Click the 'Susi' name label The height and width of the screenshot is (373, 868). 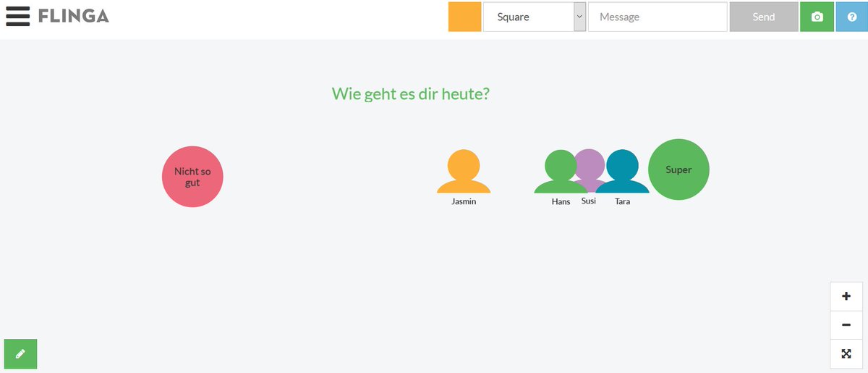589,201
